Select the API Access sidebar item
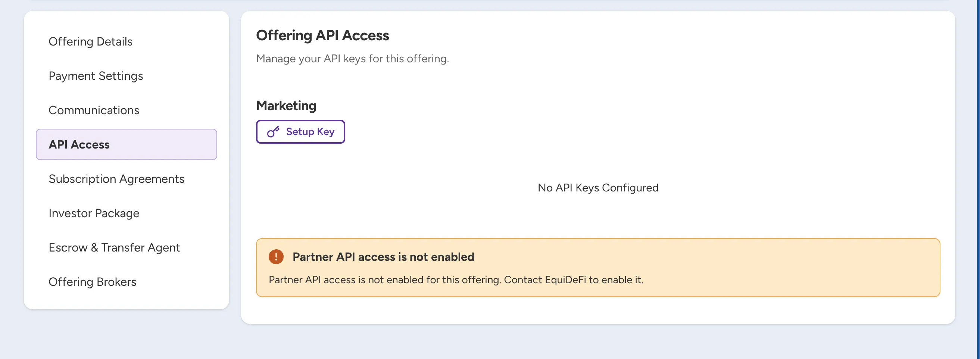The width and height of the screenshot is (980, 359). pos(126,144)
